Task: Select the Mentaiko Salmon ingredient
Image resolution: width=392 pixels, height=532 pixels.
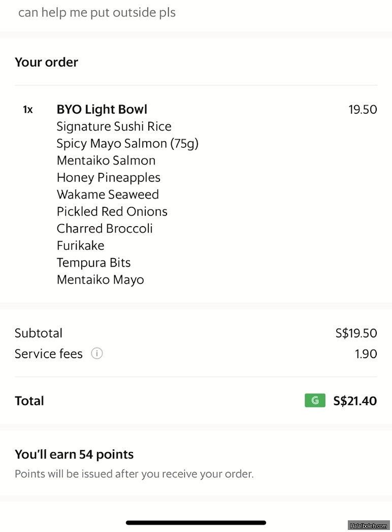Action: (106, 161)
